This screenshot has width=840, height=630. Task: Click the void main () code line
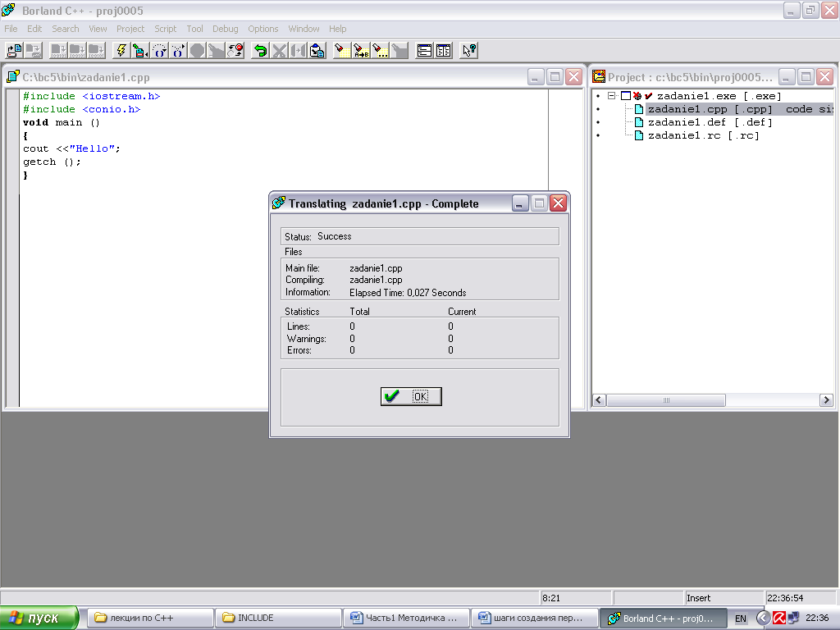[x=61, y=123]
